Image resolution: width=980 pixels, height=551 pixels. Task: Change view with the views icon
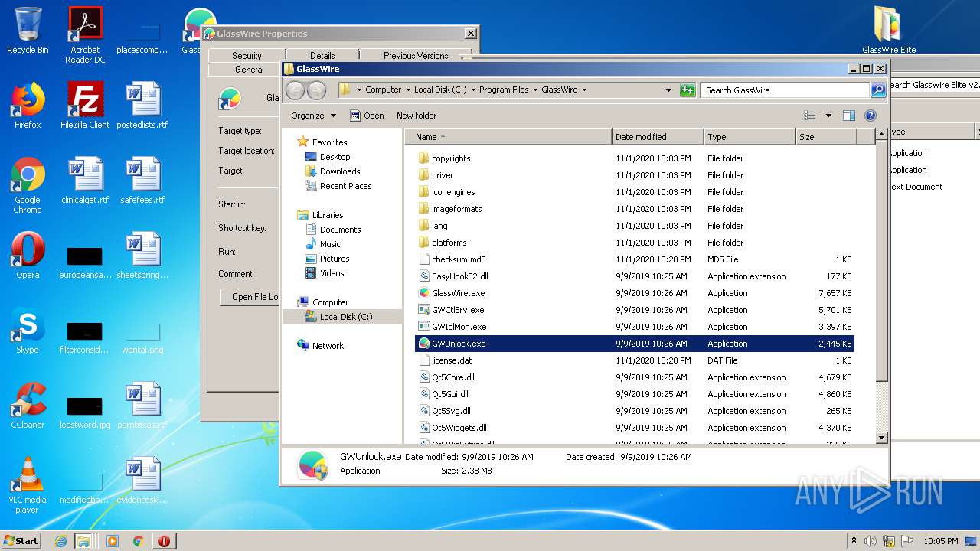[810, 116]
